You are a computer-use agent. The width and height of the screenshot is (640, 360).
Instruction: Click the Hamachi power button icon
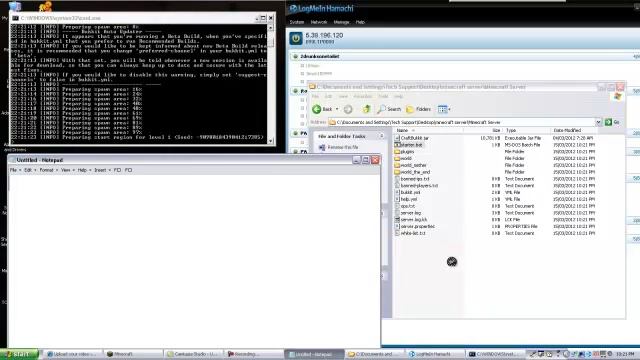(x=296, y=38)
